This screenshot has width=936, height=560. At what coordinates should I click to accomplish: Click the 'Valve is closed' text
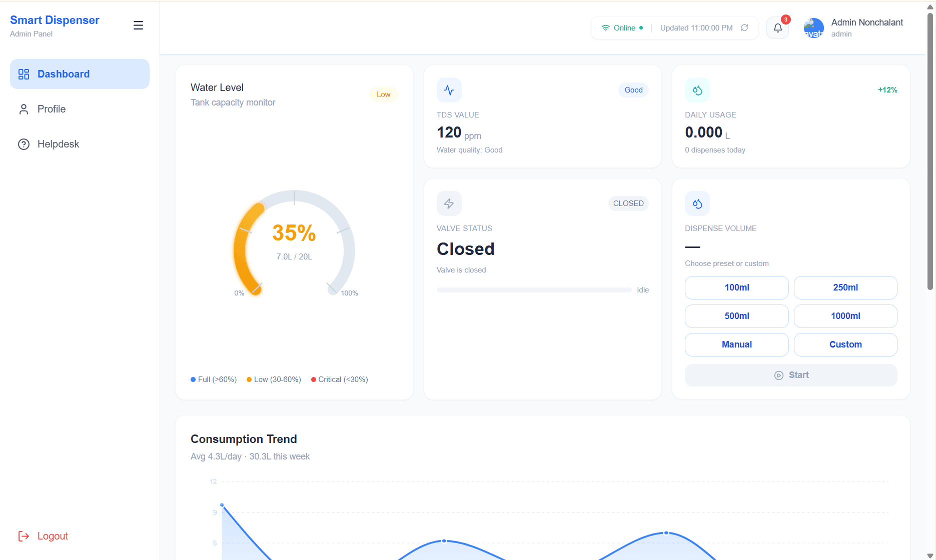[461, 270]
